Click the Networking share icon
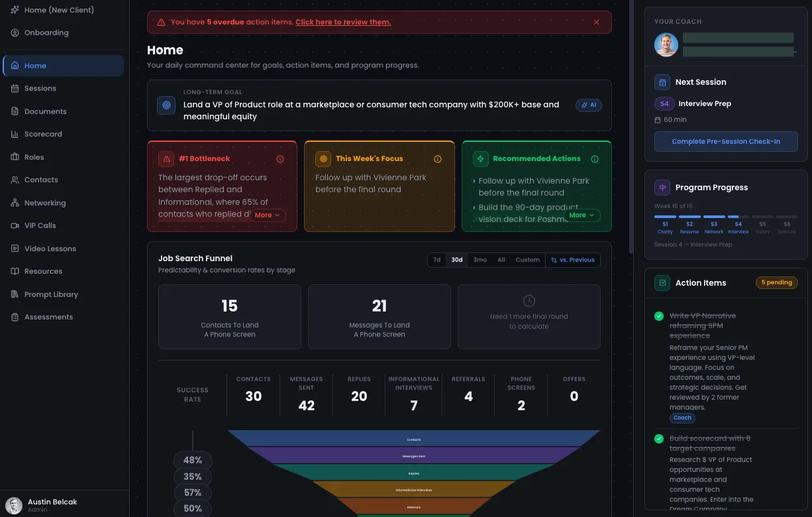The height and width of the screenshot is (517, 812). tap(15, 203)
